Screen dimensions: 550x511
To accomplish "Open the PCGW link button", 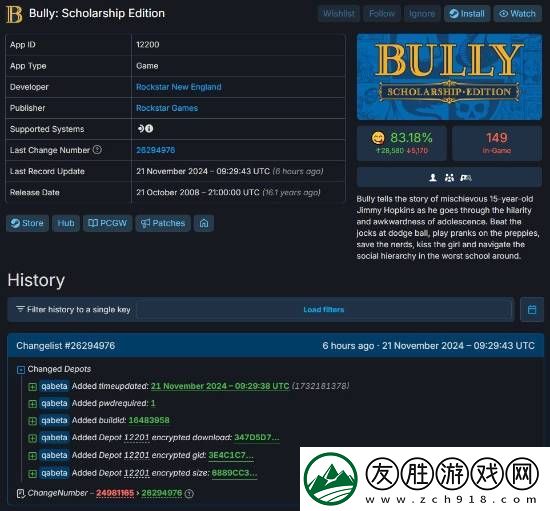I will [107, 223].
